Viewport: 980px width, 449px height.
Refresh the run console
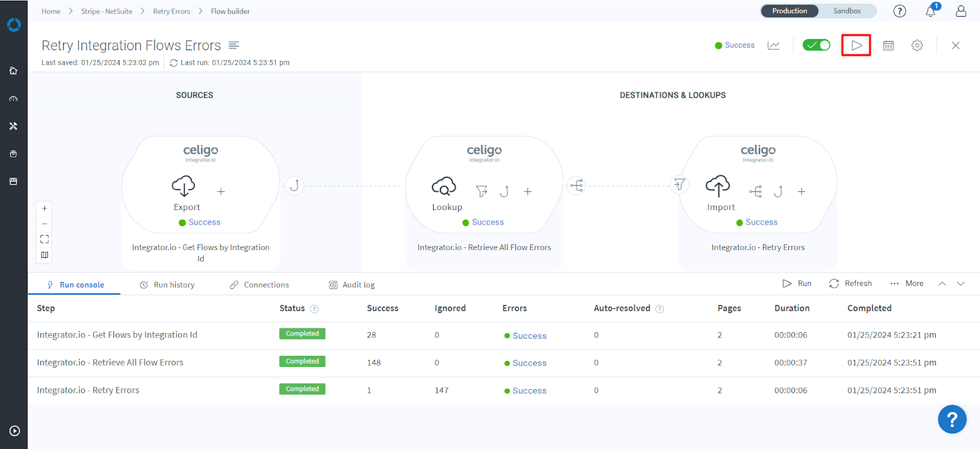click(850, 284)
